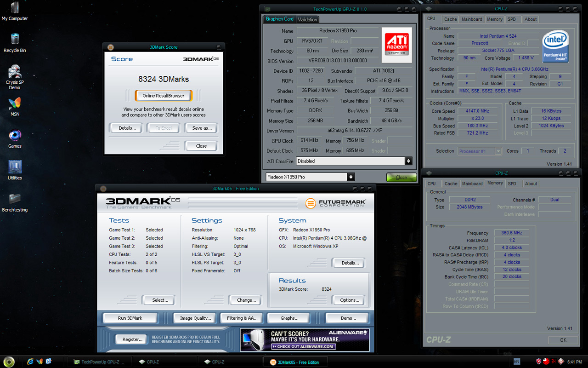The width and height of the screenshot is (588, 368).
Task: Switch to GPU-Z Validation tab
Action: [x=307, y=19]
